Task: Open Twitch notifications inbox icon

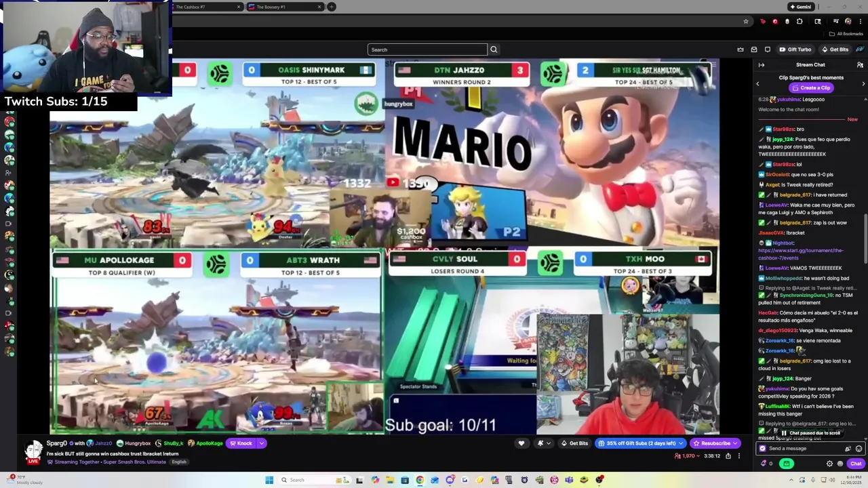Action: pos(754,49)
